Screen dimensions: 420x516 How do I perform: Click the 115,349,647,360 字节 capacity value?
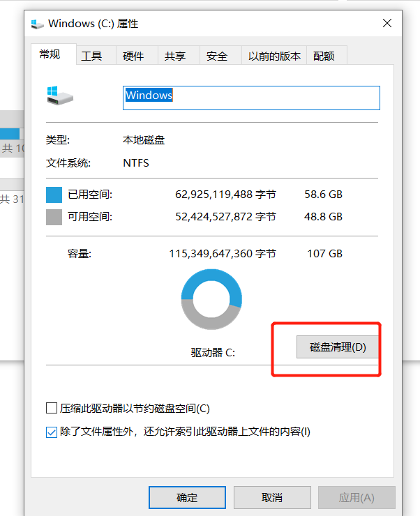pos(223,254)
